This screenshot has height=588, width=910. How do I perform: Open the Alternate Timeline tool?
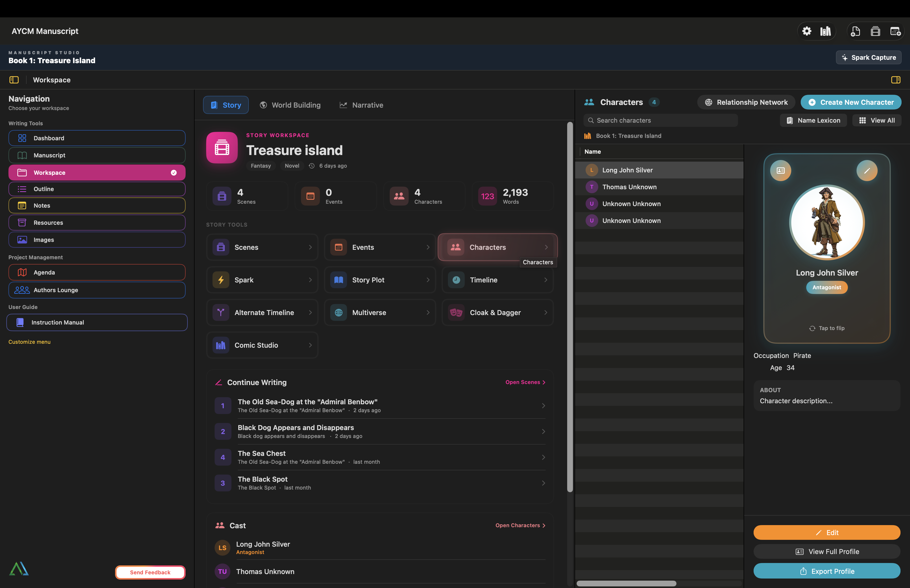pyautogui.click(x=262, y=312)
